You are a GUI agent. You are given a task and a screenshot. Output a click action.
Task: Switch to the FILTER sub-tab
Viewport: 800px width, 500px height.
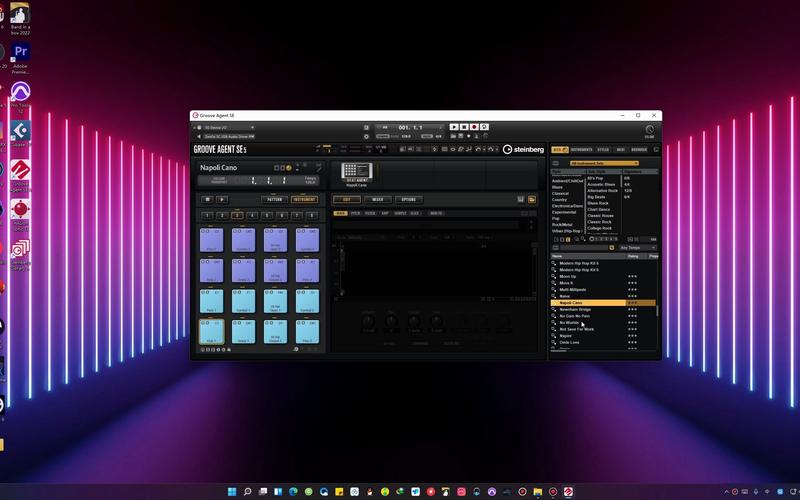[x=370, y=213]
